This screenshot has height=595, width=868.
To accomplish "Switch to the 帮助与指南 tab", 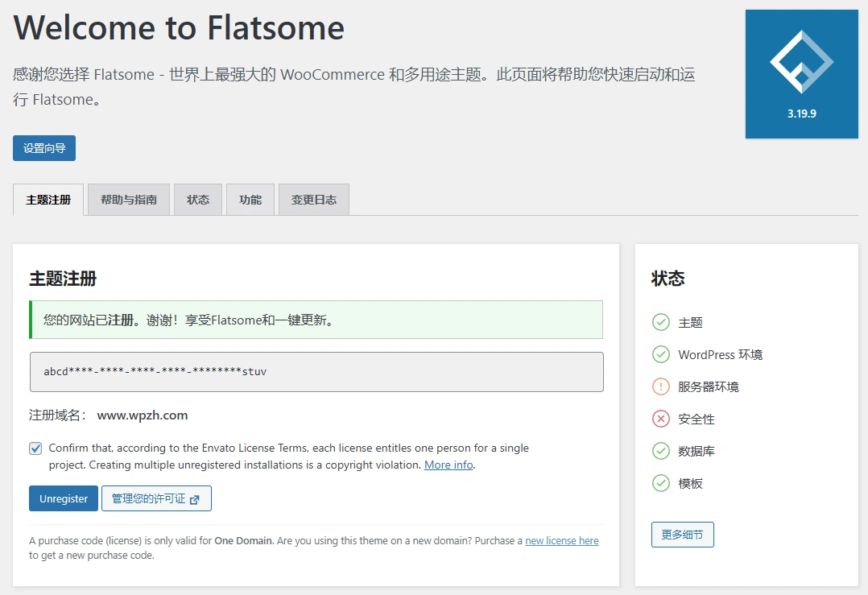I will tap(127, 199).
